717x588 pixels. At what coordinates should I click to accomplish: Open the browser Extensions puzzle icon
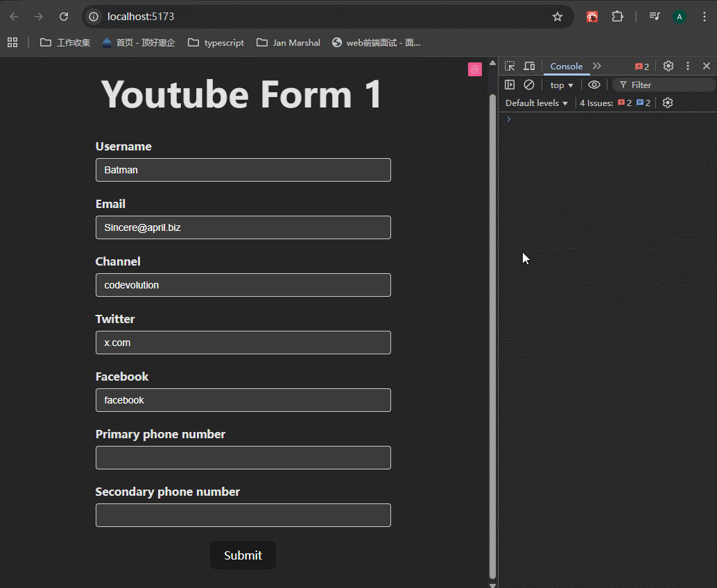[617, 17]
